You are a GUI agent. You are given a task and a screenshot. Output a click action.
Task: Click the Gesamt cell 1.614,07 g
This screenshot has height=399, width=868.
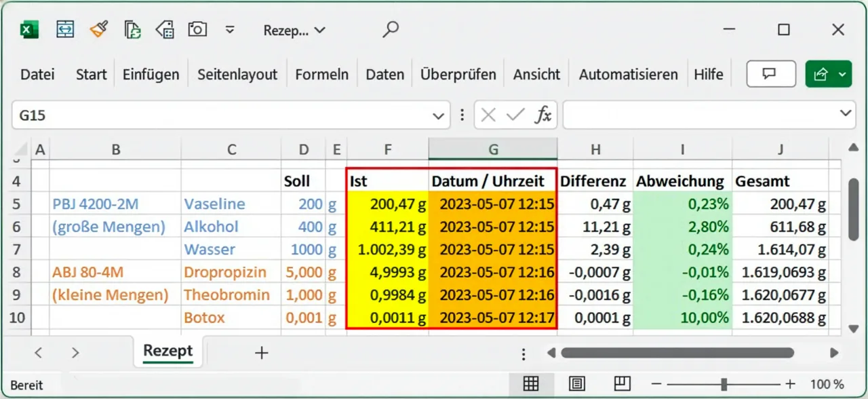(x=781, y=250)
